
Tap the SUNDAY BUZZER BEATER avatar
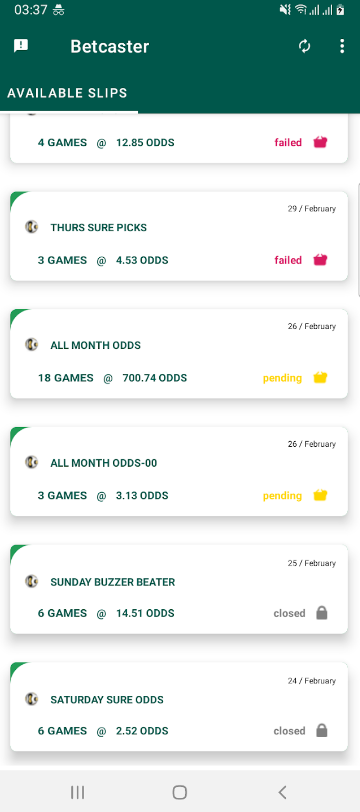pyautogui.click(x=32, y=581)
